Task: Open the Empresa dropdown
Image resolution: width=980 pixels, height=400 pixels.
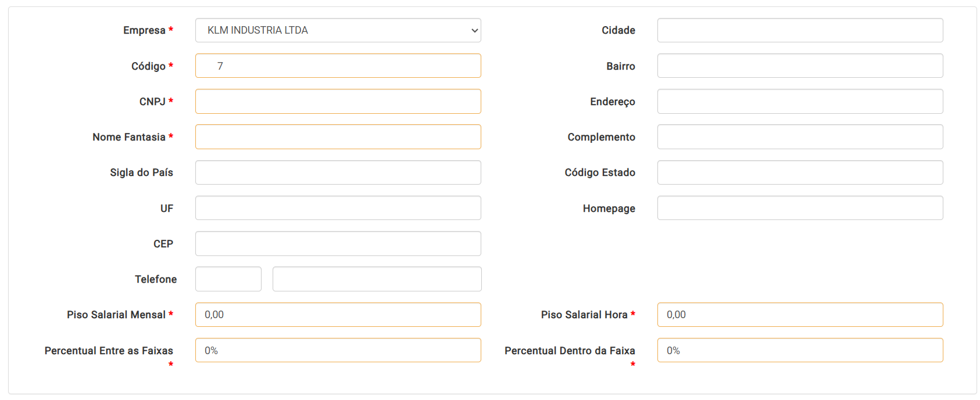Action: coord(337,30)
